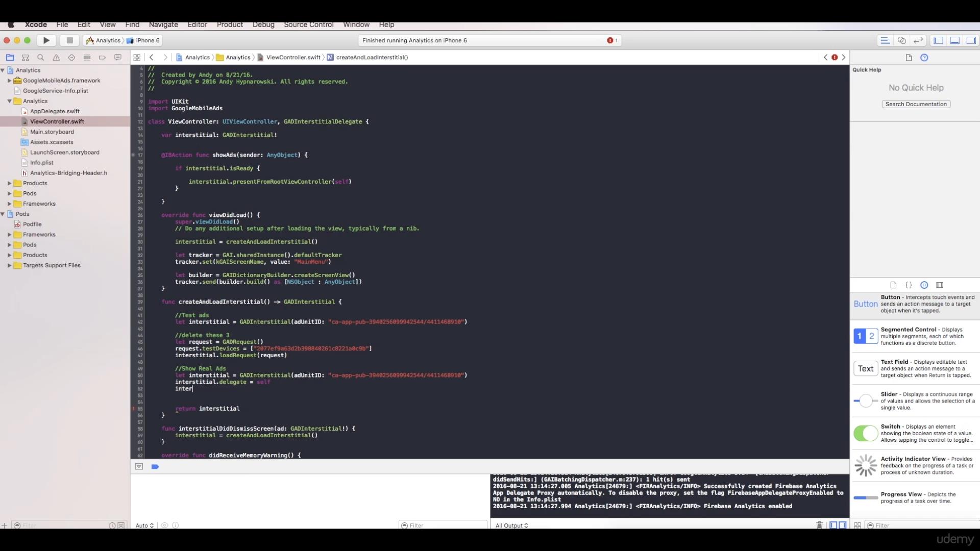Show the Quick Help inspector
This screenshot has height=551, width=980.
(924, 58)
